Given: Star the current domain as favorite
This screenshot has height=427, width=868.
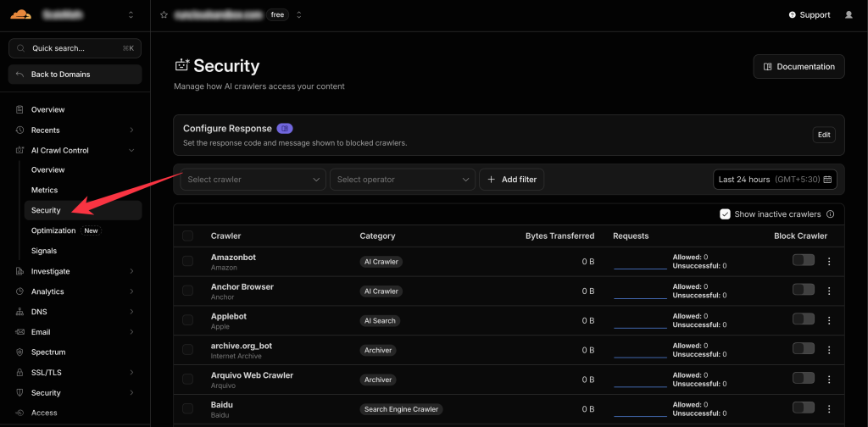Looking at the screenshot, I should [164, 15].
